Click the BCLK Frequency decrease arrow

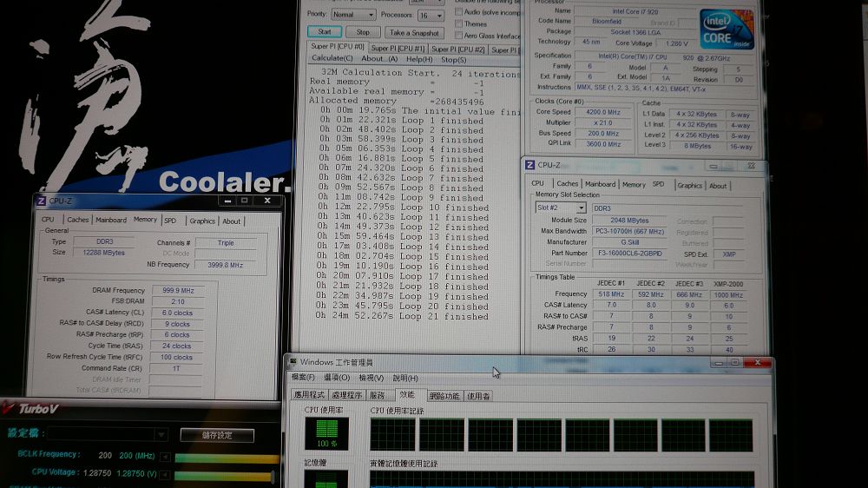[165, 457]
